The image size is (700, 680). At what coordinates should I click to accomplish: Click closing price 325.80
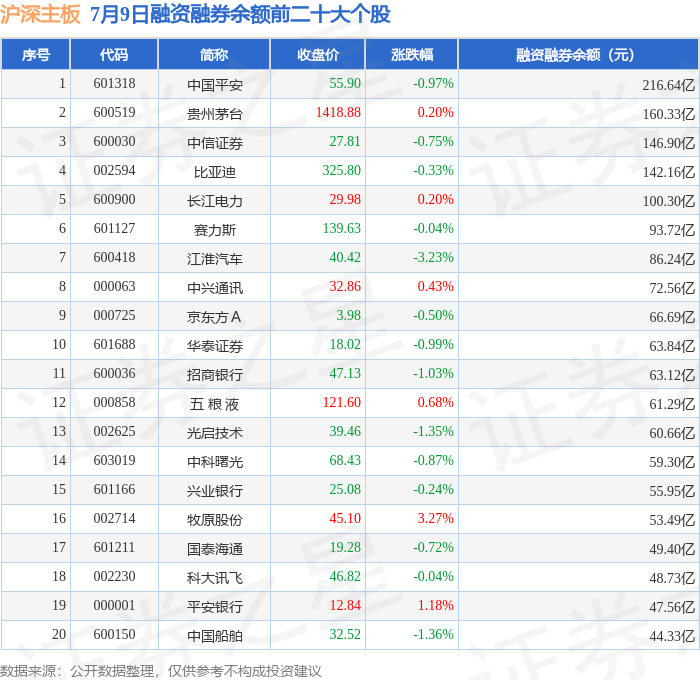tap(342, 170)
